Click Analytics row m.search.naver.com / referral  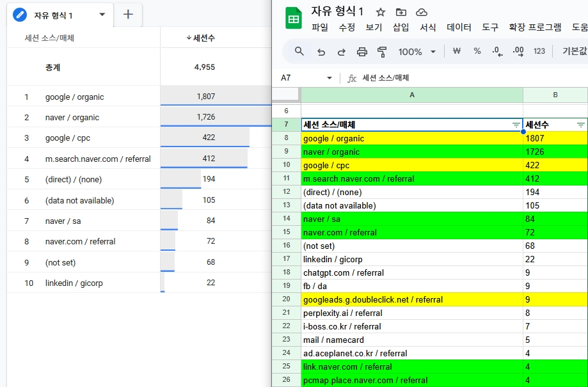pyautogui.click(x=139, y=159)
